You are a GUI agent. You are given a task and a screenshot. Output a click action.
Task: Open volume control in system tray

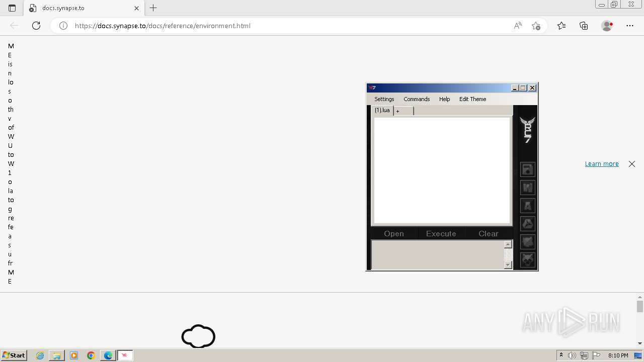(x=572, y=355)
